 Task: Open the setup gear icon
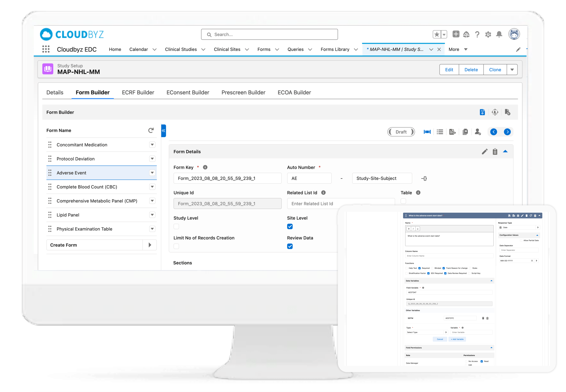click(x=488, y=34)
